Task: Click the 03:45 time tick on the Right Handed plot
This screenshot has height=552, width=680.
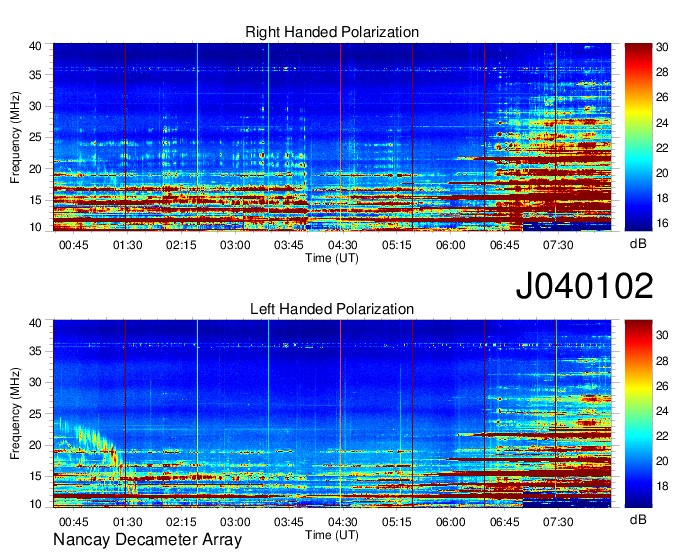Action: click(289, 245)
